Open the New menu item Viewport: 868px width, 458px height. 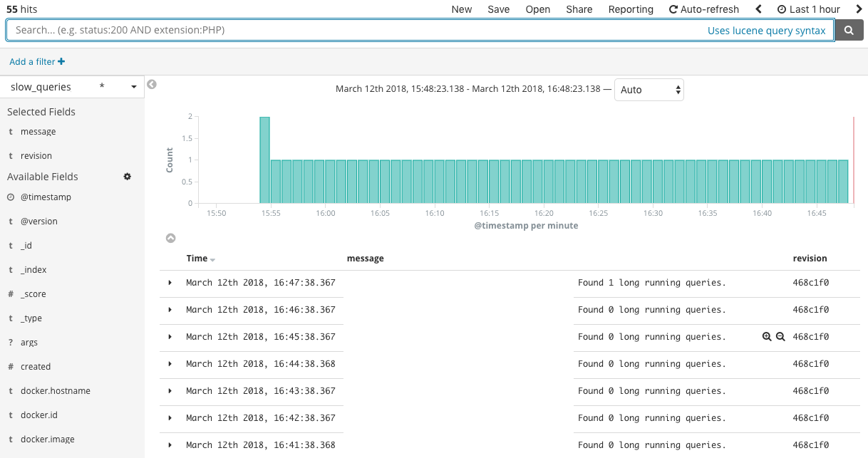462,9
